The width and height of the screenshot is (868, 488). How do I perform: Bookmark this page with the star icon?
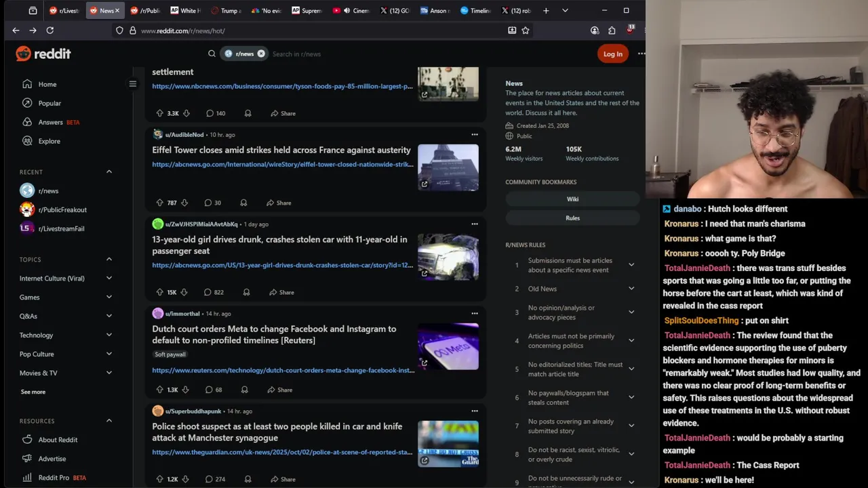coord(526,30)
